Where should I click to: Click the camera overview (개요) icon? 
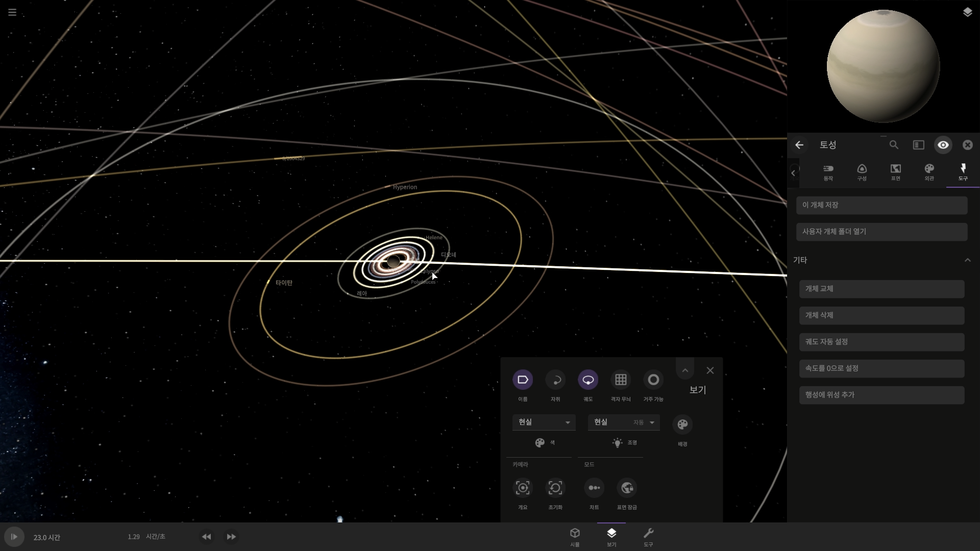pyautogui.click(x=523, y=488)
